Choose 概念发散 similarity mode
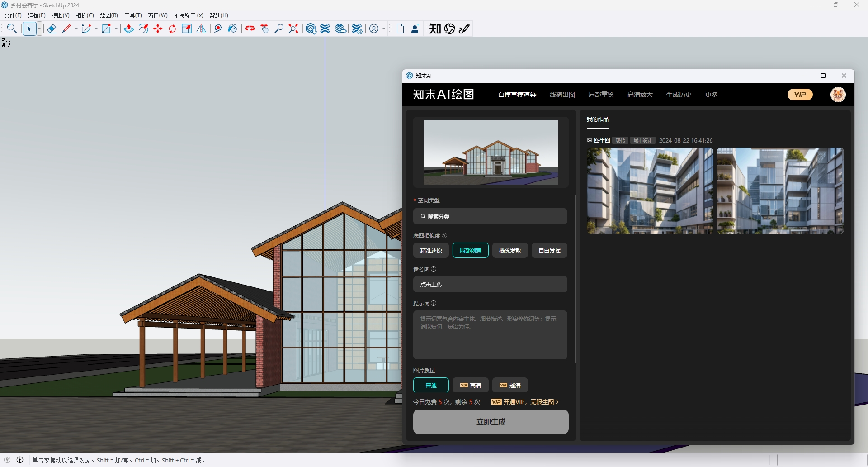Image resolution: width=868 pixels, height=467 pixels. [510, 250]
